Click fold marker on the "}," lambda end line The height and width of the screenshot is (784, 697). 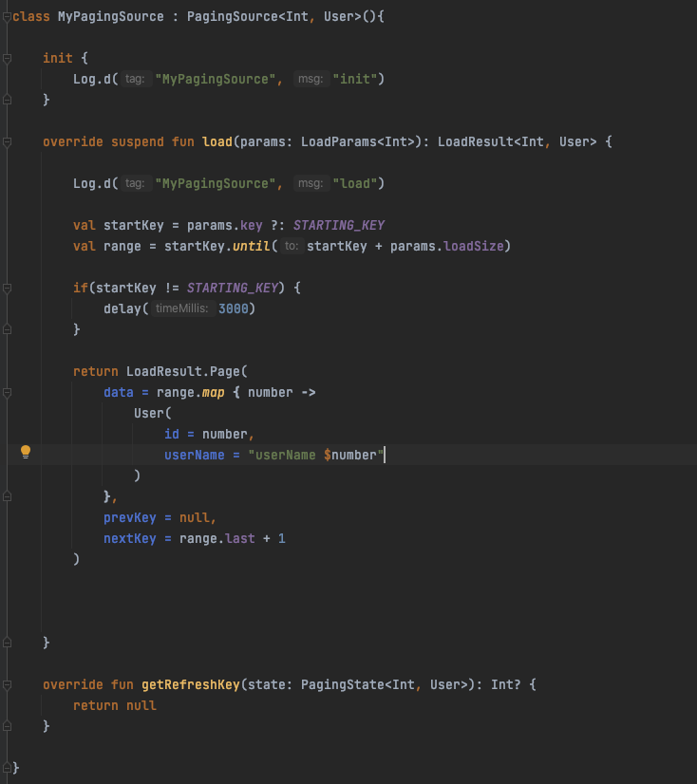(7, 496)
